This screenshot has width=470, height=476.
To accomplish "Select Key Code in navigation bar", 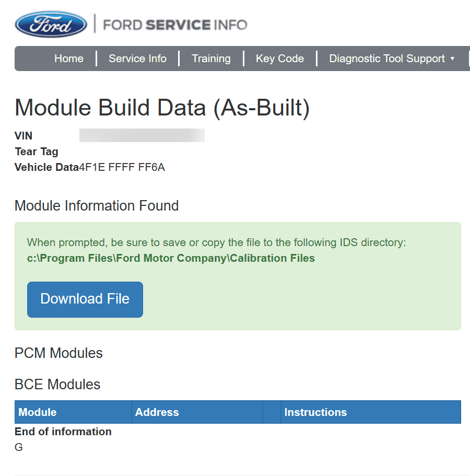I will 280,59.
